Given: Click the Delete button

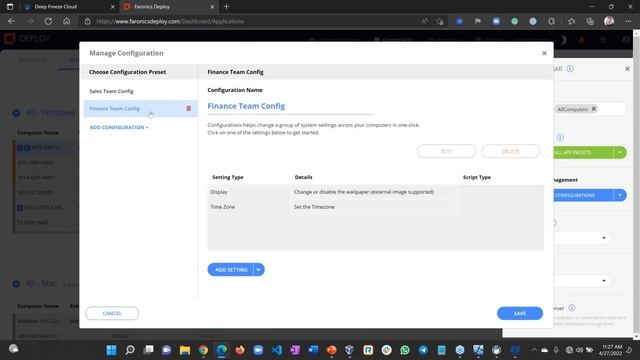Looking at the screenshot, I should point(510,151).
